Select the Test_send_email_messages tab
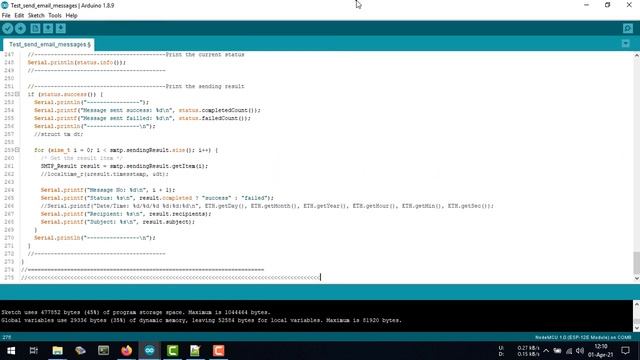Screen dimensions: 640x360 (49, 44)
